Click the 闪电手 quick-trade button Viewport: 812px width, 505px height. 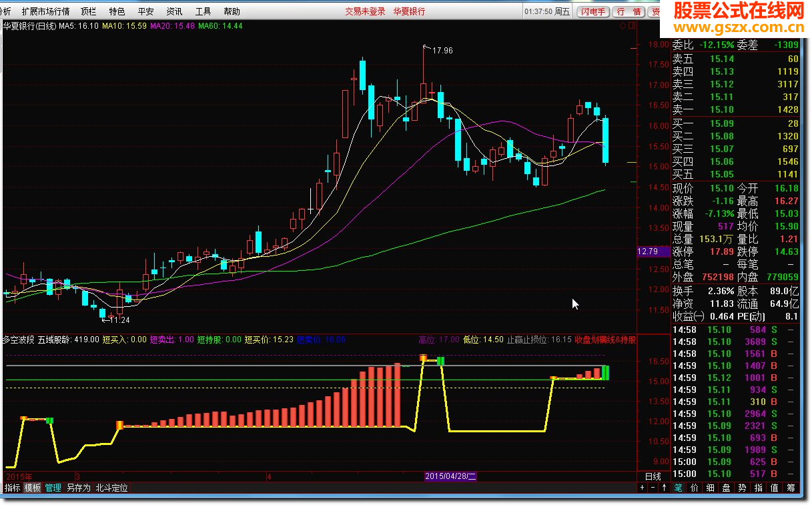[592, 11]
